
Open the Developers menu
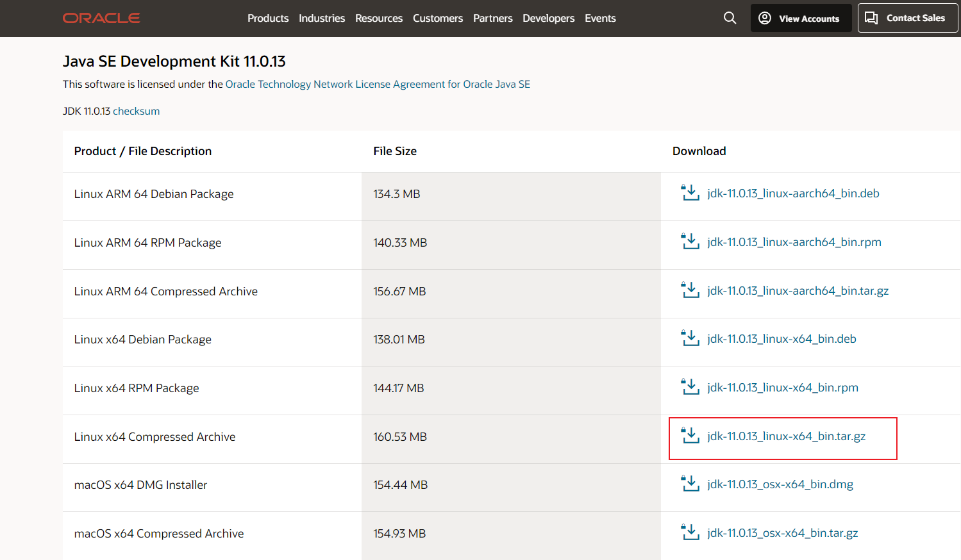click(549, 18)
